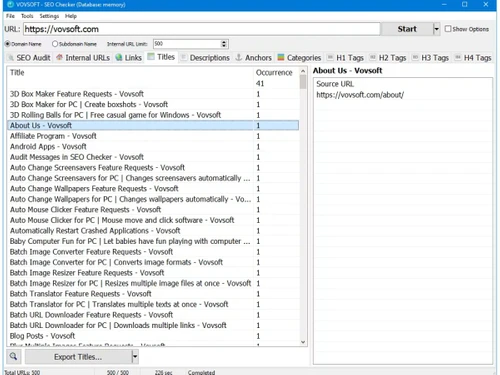Image resolution: width=500 pixels, height=375 pixels.
Task: Click the Internal URL Limit field
Action: pyautogui.click(x=187, y=44)
